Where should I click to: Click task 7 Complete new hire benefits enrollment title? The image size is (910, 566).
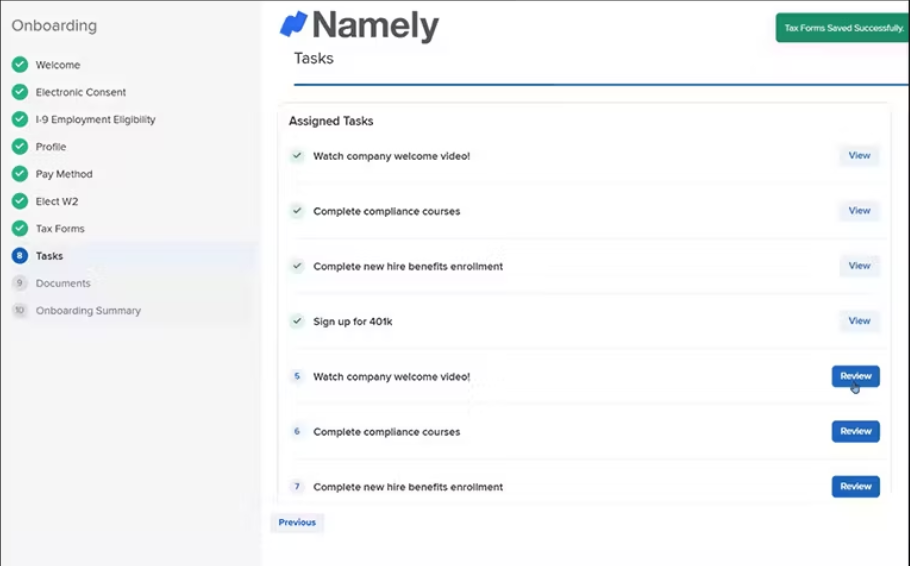click(408, 487)
